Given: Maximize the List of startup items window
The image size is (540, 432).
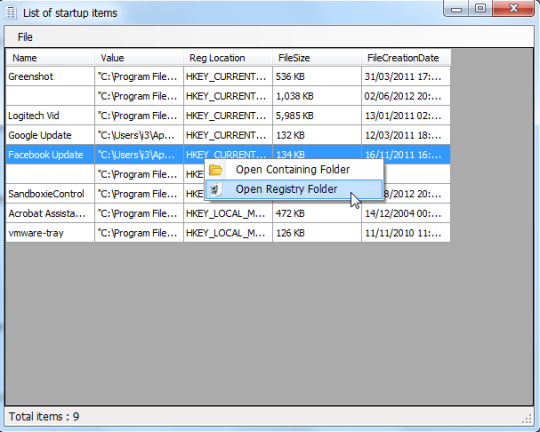Looking at the screenshot, I should 480,8.
